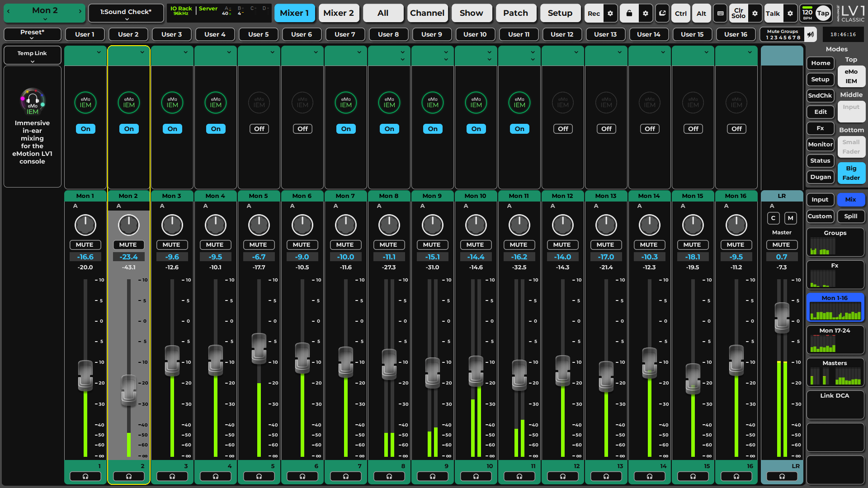Image resolution: width=868 pixels, height=488 pixels.
Task: Open the disabled eMo IEM plugin on Mon 16
Action: click(736, 103)
